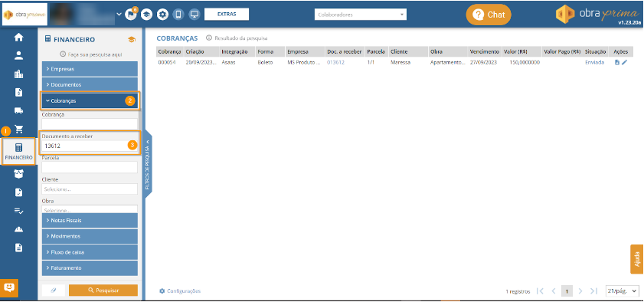Viewport: 644px width, 302px height.
Task: Open the dollar document sidebar icon
Action: click(18, 93)
